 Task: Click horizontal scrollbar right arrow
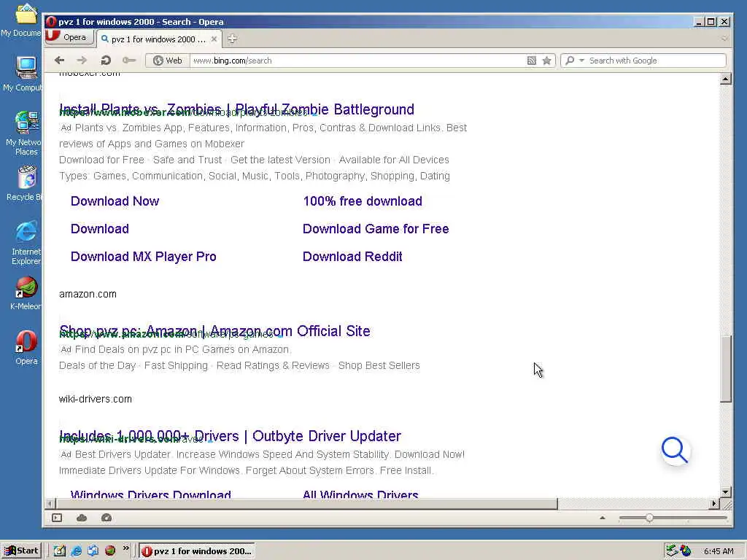pyautogui.click(x=714, y=503)
